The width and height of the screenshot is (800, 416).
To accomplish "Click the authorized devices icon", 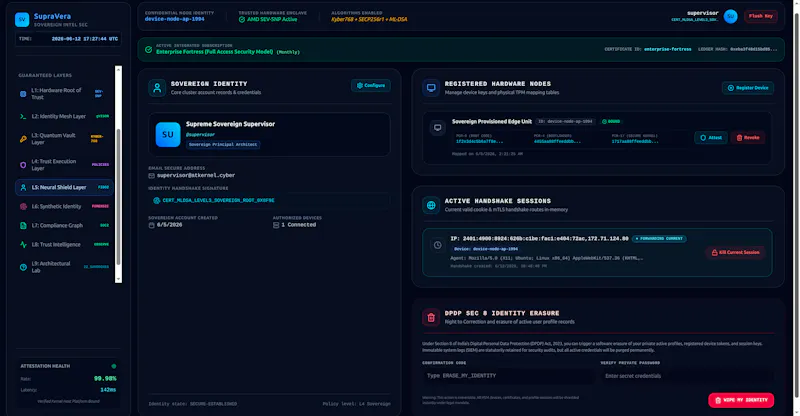I will (276, 225).
